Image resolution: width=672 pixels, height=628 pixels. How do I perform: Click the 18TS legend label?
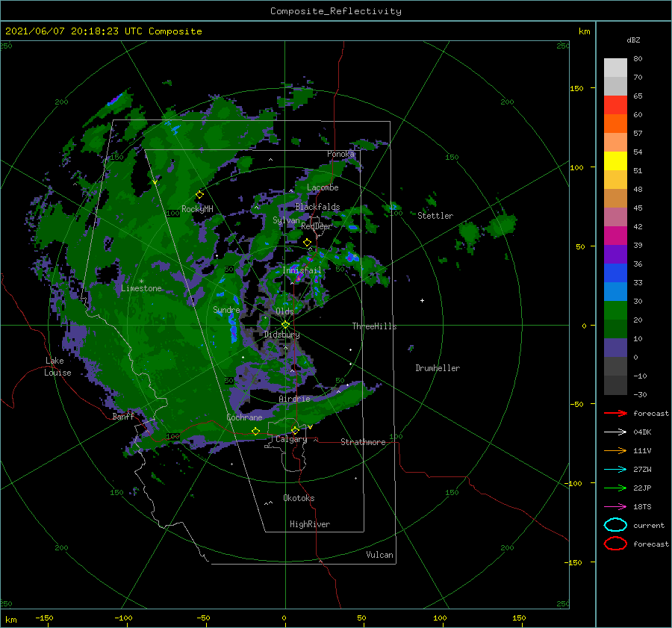tap(642, 507)
